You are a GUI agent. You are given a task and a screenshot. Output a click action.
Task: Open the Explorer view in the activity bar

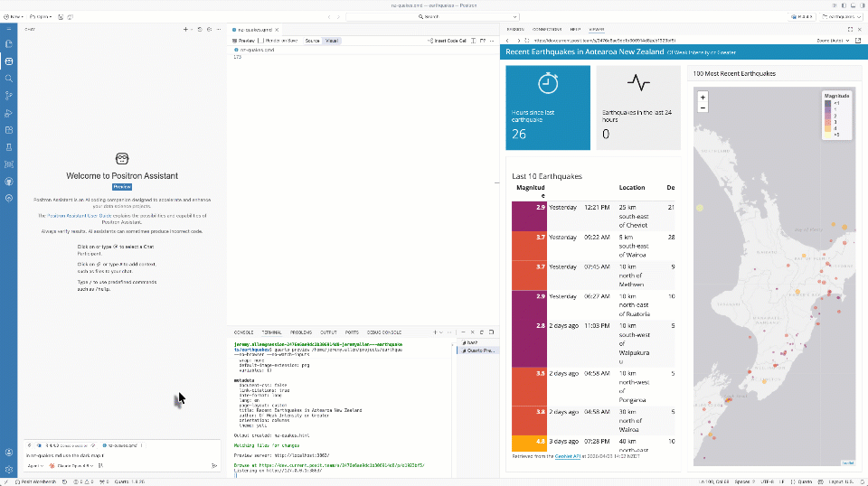[x=9, y=43]
